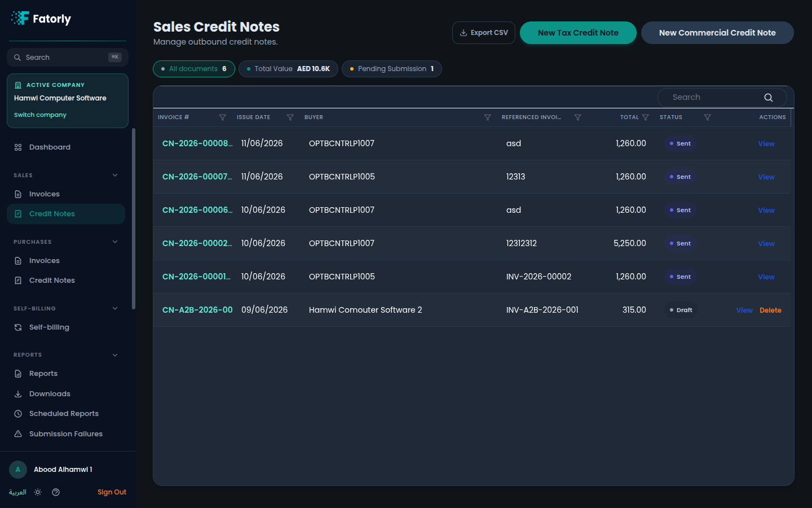Filter by Issue Date column funnel
Viewport: 812px width, 508px height.
click(x=290, y=117)
